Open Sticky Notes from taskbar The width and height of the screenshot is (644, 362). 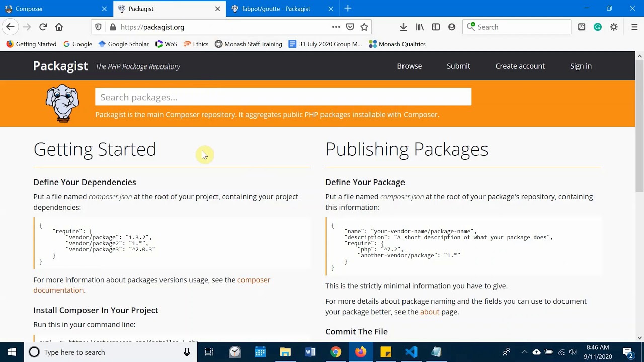click(x=386, y=352)
